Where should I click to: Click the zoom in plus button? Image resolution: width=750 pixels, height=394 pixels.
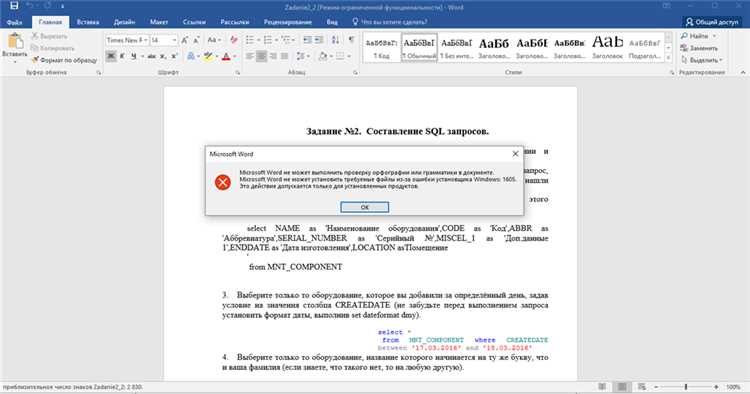click(716, 387)
